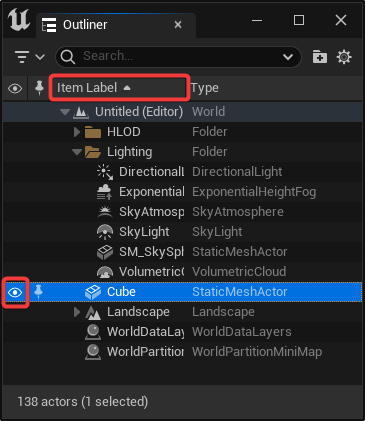Click the visibility column header eye
This screenshot has width=365, height=421.
pos(15,88)
